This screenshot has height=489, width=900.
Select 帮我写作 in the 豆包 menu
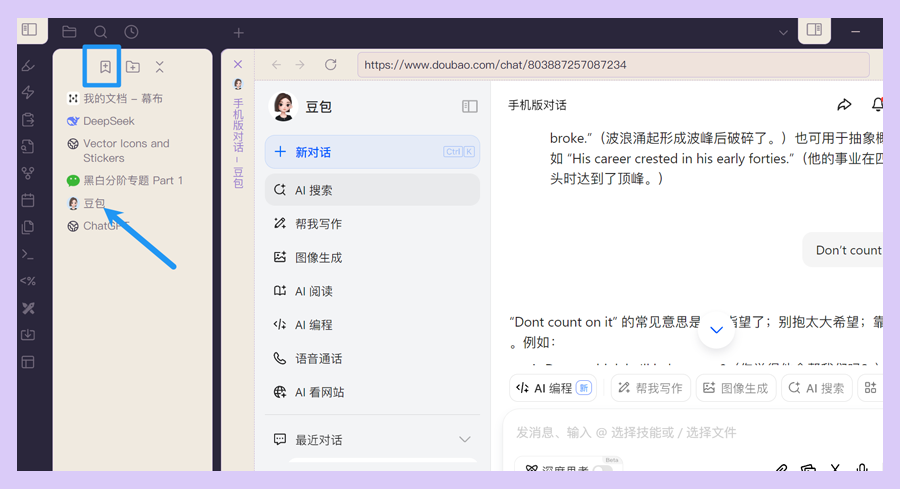tap(373, 224)
